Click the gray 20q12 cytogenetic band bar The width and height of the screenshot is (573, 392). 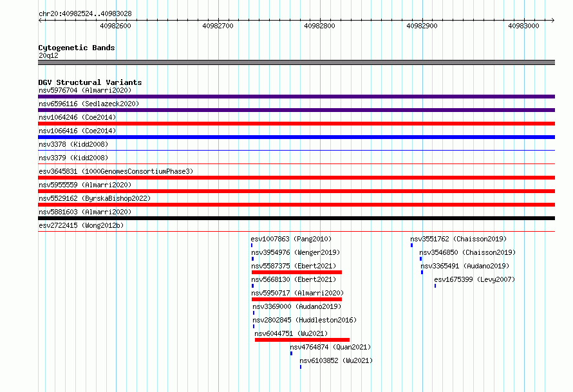click(296, 62)
